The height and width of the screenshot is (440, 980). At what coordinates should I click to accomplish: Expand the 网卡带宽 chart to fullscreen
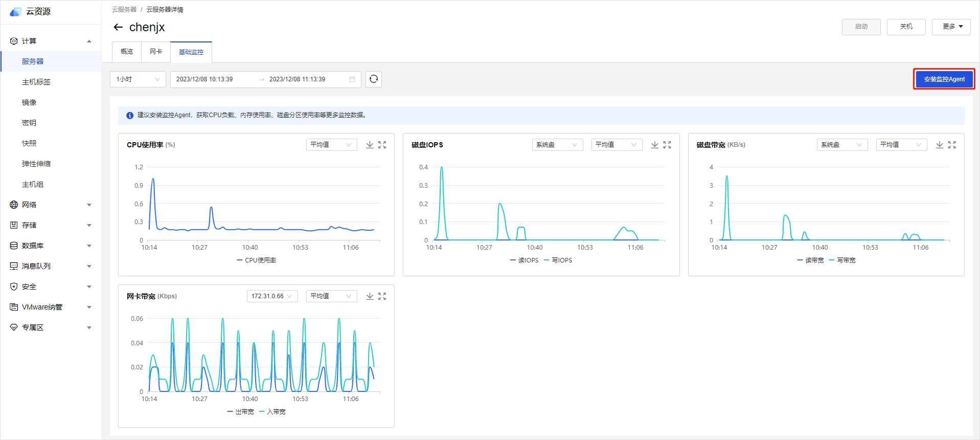pos(382,296)
